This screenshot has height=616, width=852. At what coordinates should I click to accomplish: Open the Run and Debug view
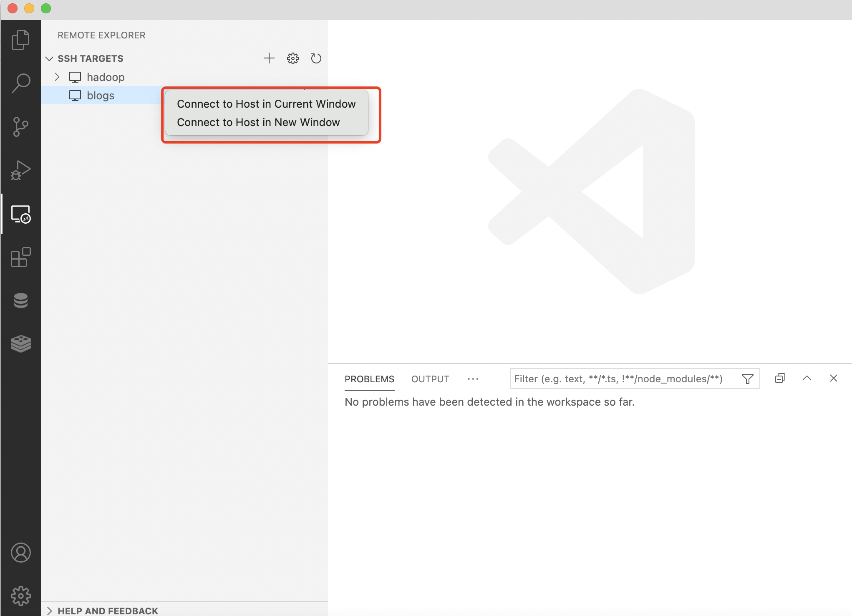coord(20,170)
